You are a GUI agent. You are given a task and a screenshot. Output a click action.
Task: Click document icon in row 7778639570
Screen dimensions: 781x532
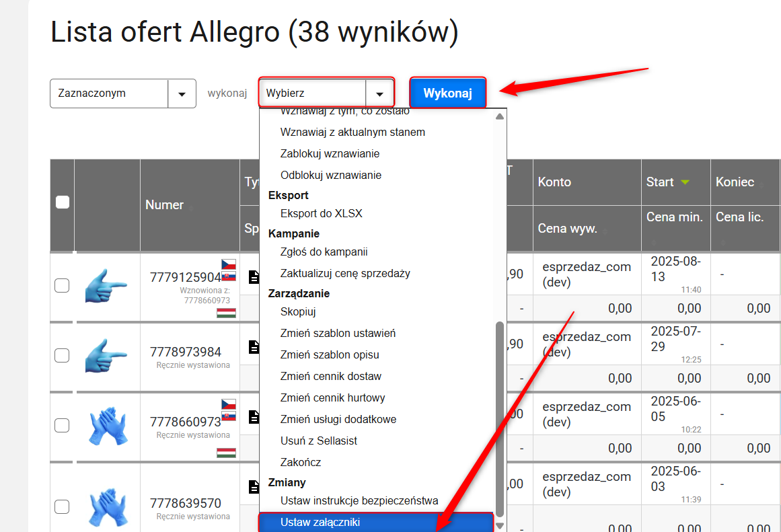click(x=254, y=487)
